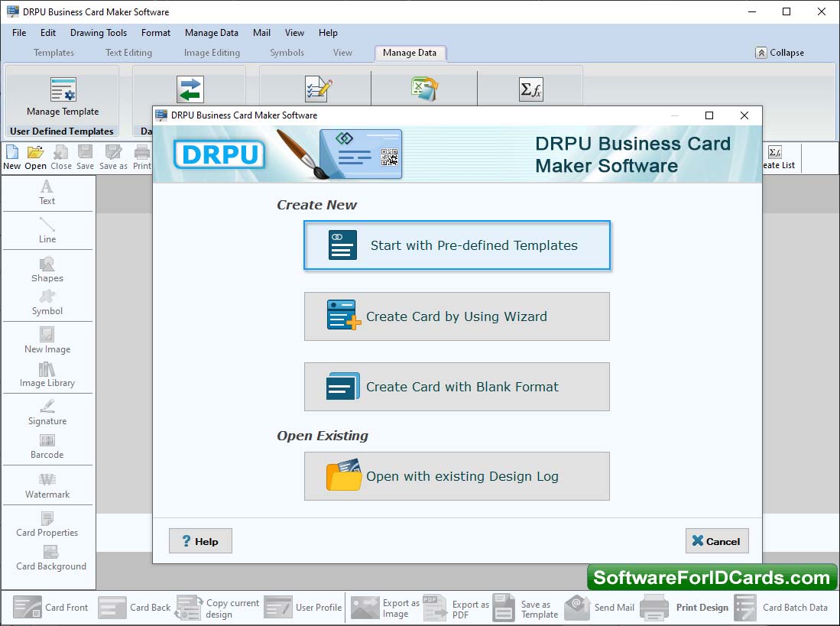Image resolution: width=840 pixels, height=626 pixels.
Task: Open the Drawing Tools menu
Action: click(99, 33)
